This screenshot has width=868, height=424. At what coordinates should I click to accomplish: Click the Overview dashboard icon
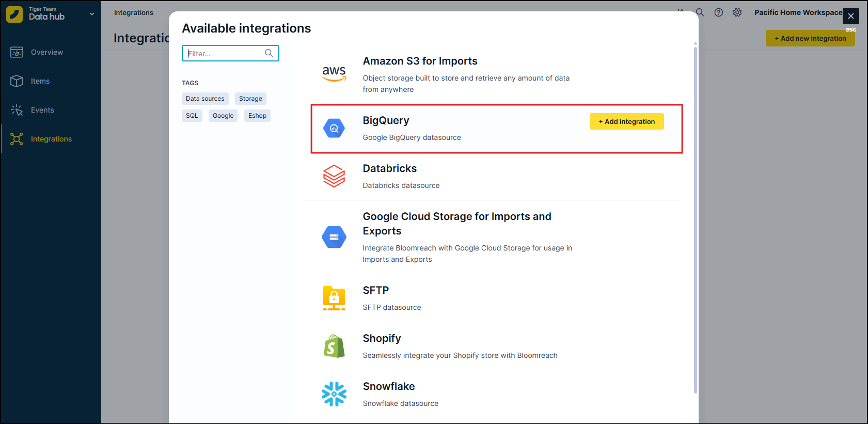tap(17, 52)
